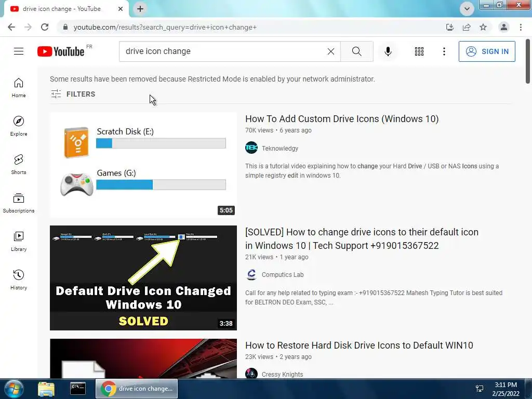Open the Restore Hard Disk video thumbnail
The width and height of the screenshot is (532, 399).
coord(143,358)
